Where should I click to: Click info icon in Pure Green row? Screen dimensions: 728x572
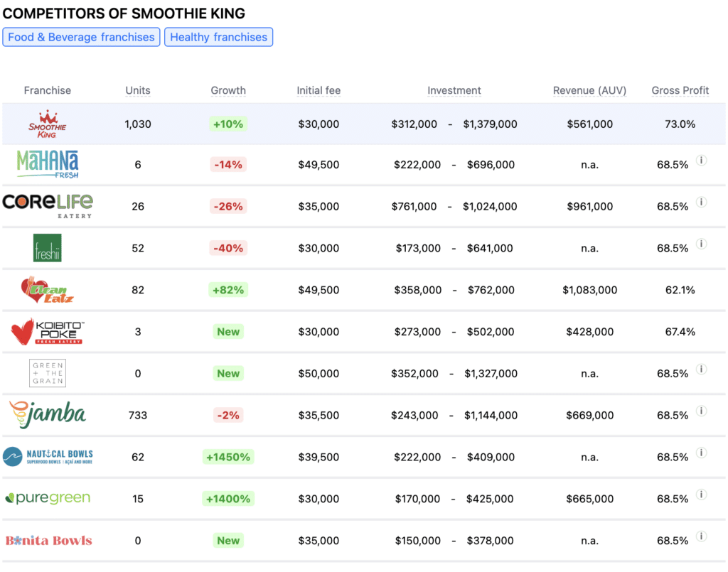pos(702,495)
